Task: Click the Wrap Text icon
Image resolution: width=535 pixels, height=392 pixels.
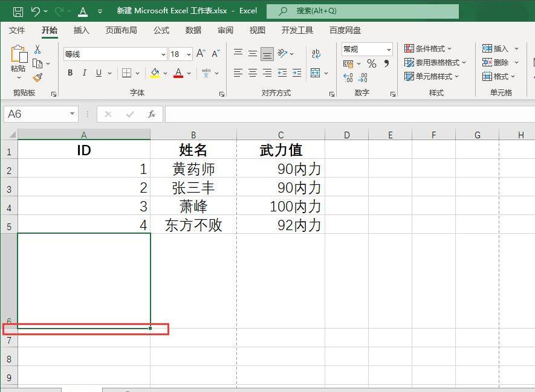Action: 316,54
